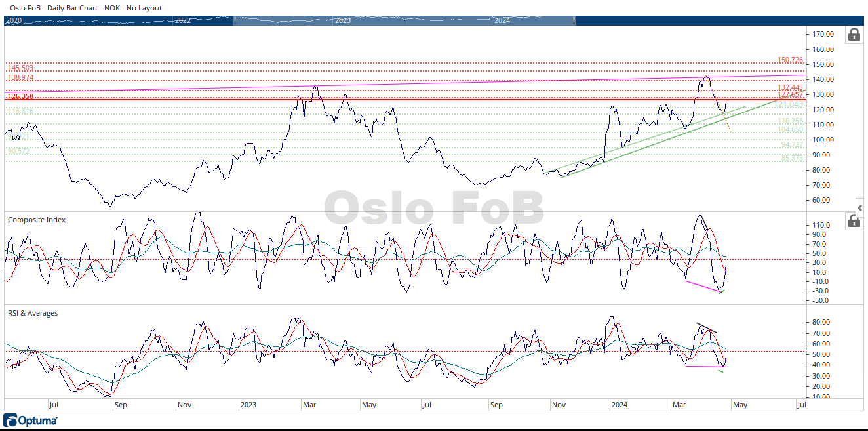The image size is (868, 431).
Task: Click 130.00 on the price scale
Action: (821, 94)
